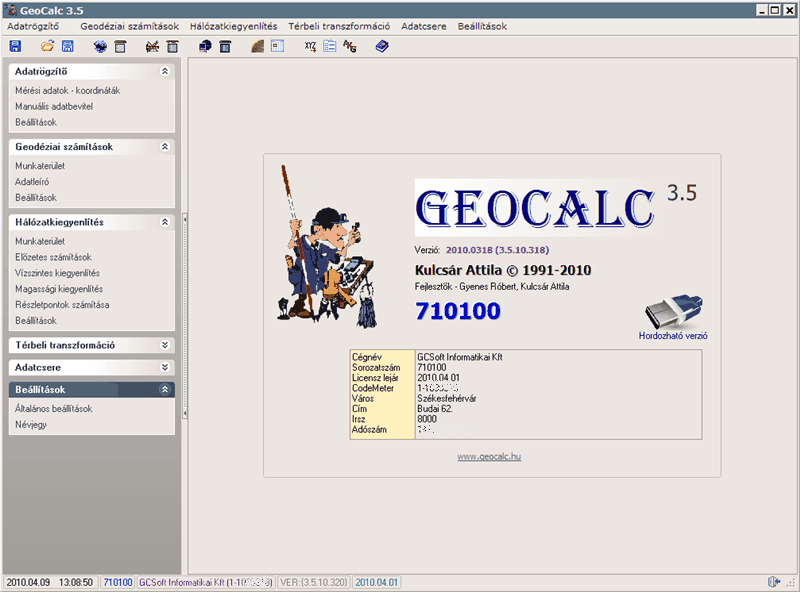Click the surveyor cartoon image

327,246
